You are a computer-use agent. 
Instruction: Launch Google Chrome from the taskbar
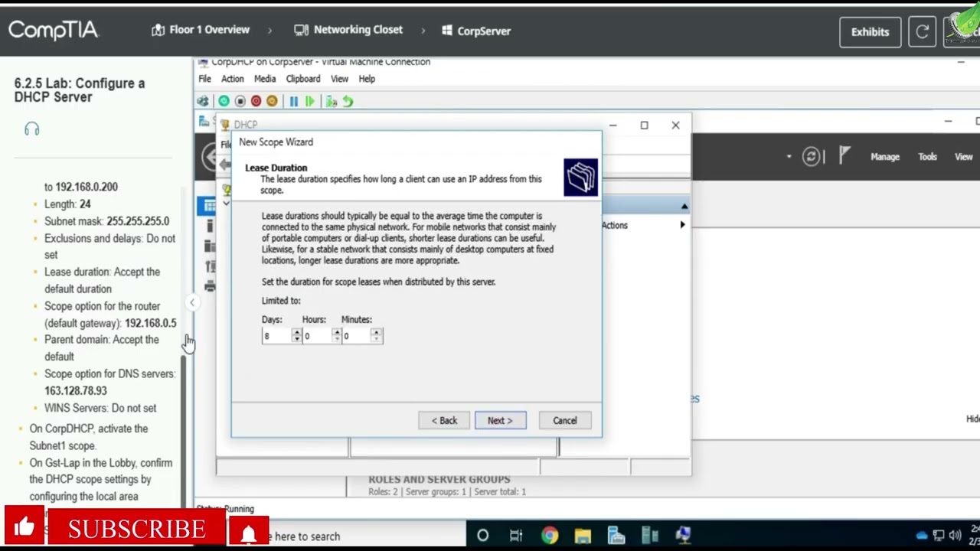(x=550, y=536)
